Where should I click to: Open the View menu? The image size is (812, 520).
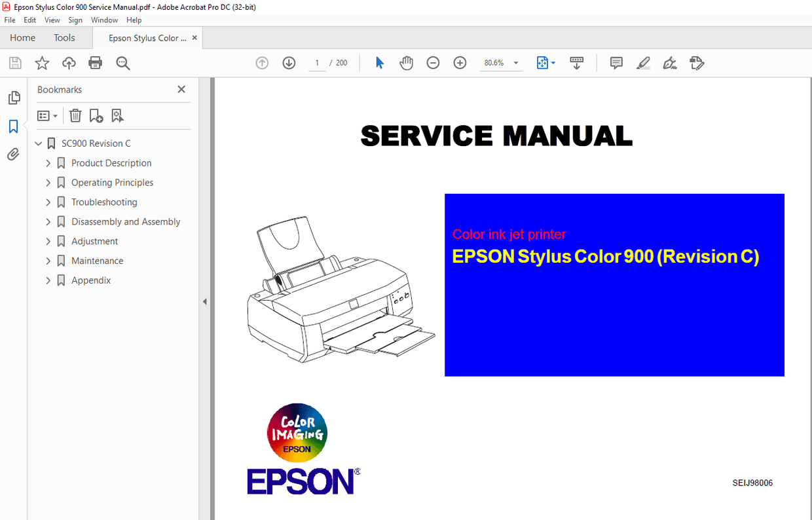point(52,20)
